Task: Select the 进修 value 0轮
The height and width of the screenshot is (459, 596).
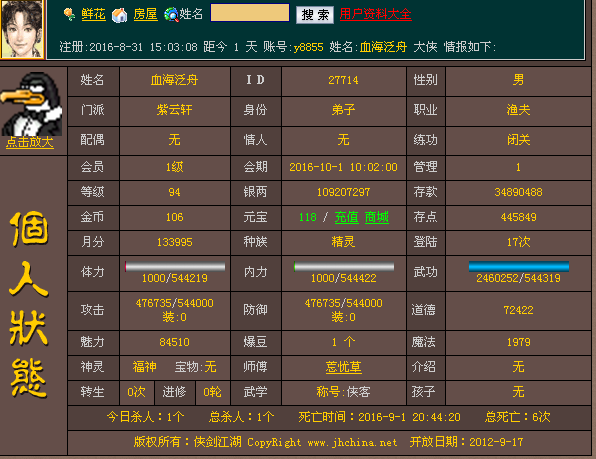Action: click(212, 392)
